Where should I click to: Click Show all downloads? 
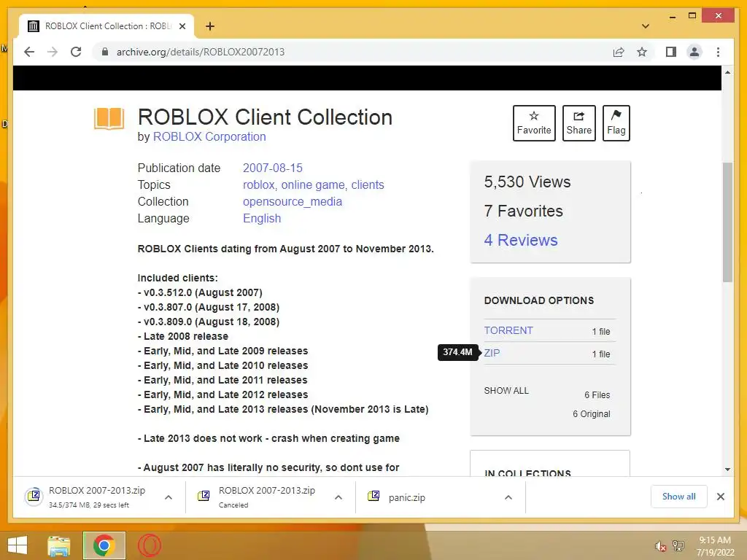click(679, 497)
